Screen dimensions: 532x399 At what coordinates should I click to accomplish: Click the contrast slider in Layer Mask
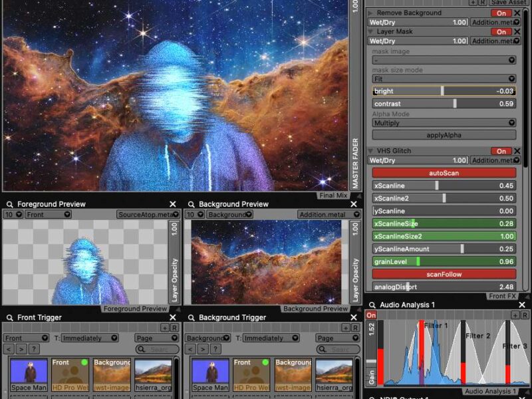pyautogui.click(x=444, y=104)
